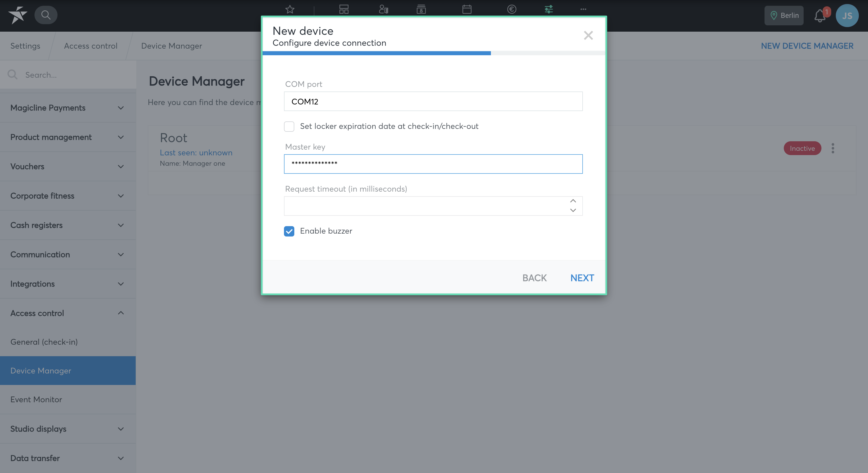Click the dialog progress bar
Screen dimensions: 868x473
click(x=434, y=53)
